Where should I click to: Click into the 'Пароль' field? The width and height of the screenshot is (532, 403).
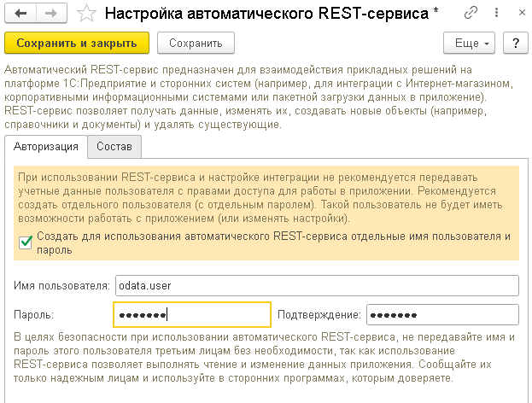pos(192,315)
